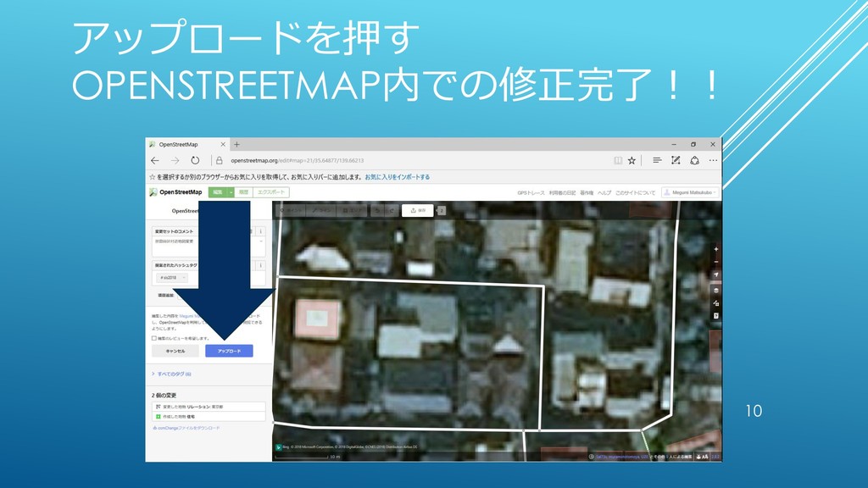
Task: Zoom in the map with plus control
Action: pos(715,250)
